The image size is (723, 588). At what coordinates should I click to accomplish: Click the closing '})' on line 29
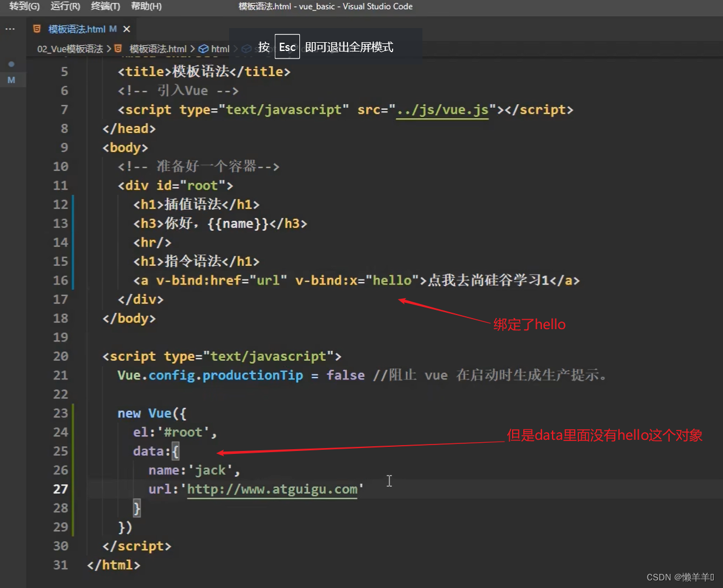coord(125,527)
